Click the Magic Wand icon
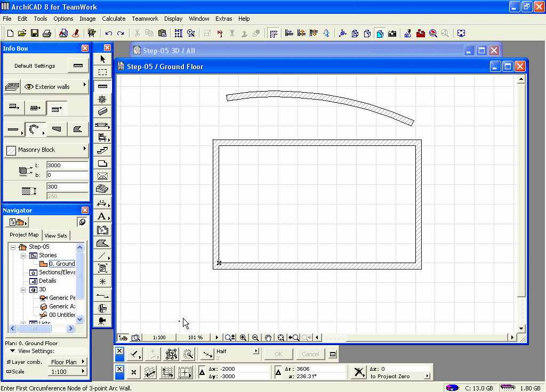The height and width of the screenshot is (392, 546). point(188,354)
